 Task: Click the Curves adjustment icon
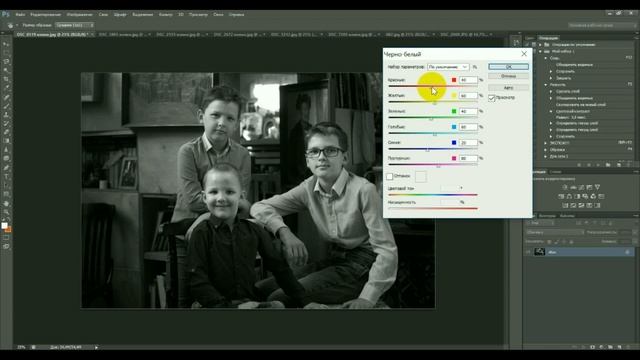tap(581, 187)
